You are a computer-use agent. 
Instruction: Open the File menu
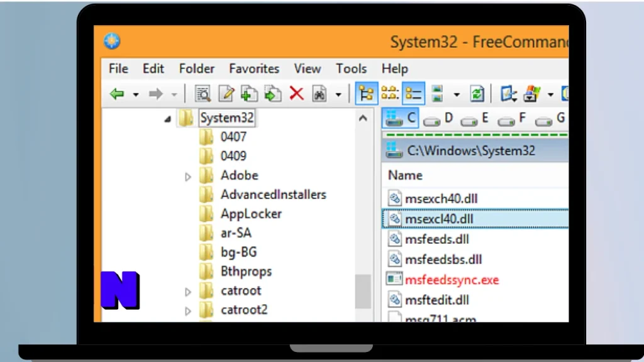118,69
